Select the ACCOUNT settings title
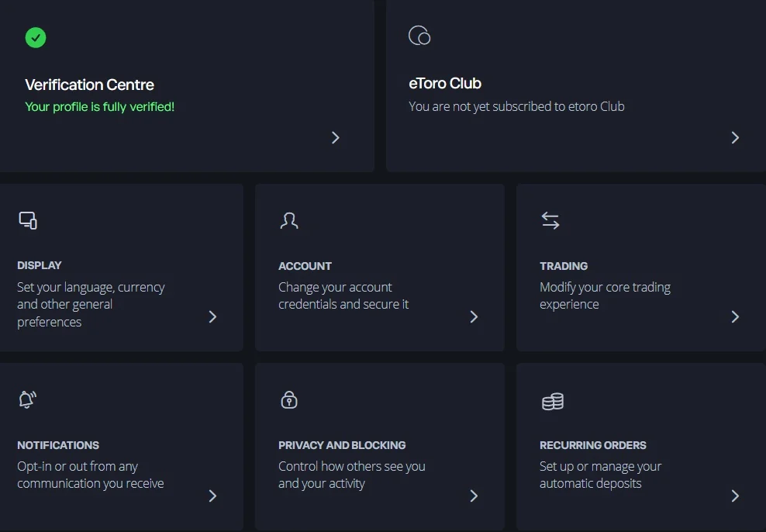Screen dimensions: 766x532 click(x=305, y=266)
